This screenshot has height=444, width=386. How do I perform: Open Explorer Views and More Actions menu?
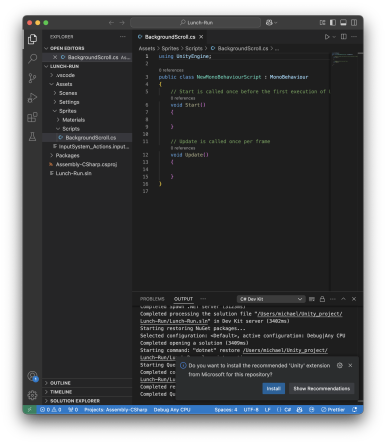pos(123,37)
